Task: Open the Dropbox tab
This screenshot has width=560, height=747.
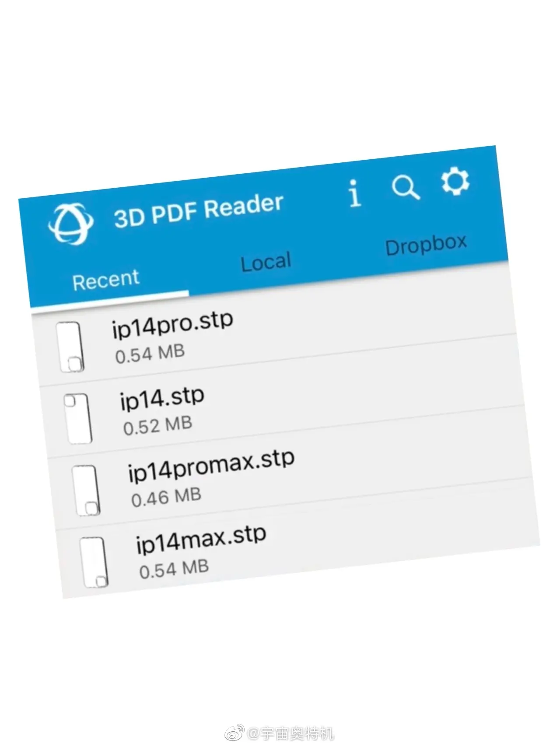Action: coord(426,245)
